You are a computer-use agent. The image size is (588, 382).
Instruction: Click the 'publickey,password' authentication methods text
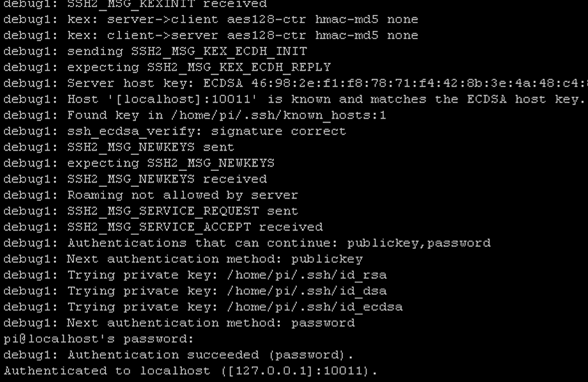[x=419, y=243]
